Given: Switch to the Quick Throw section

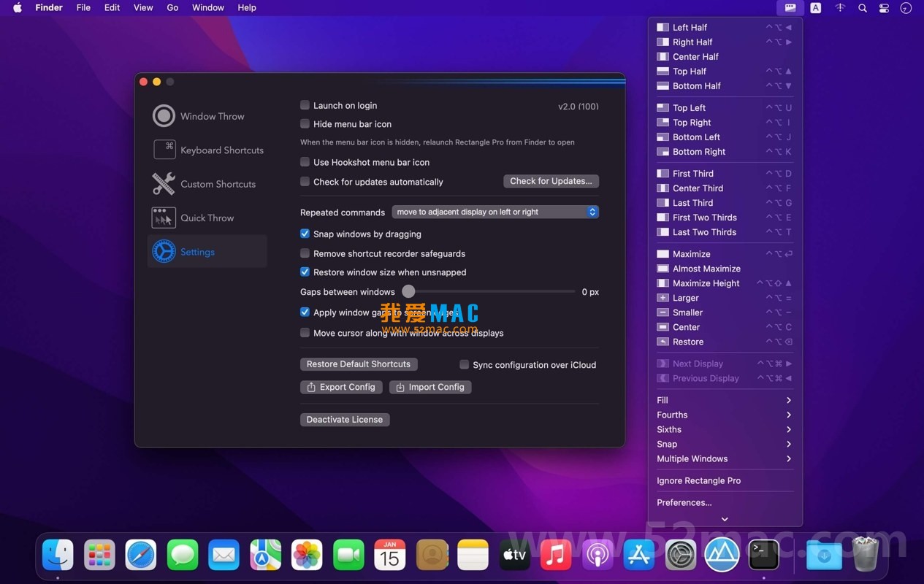Looking at the screenshot, I should coord(207,218).
